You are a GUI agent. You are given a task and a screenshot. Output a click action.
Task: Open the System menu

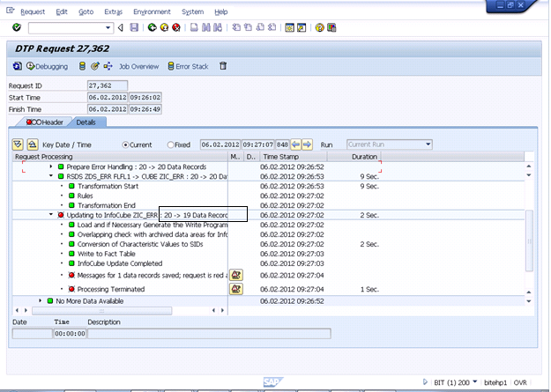coord(192,12)
